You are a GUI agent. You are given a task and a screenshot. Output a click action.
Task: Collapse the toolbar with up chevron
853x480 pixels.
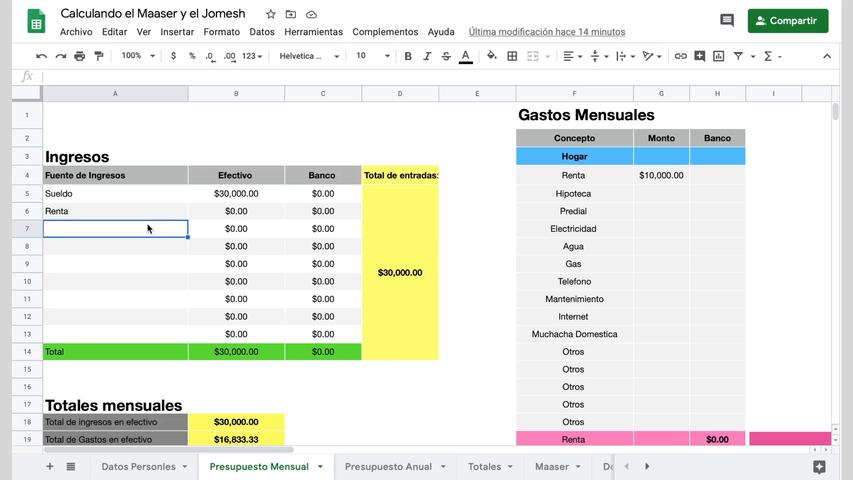point(827,56)
